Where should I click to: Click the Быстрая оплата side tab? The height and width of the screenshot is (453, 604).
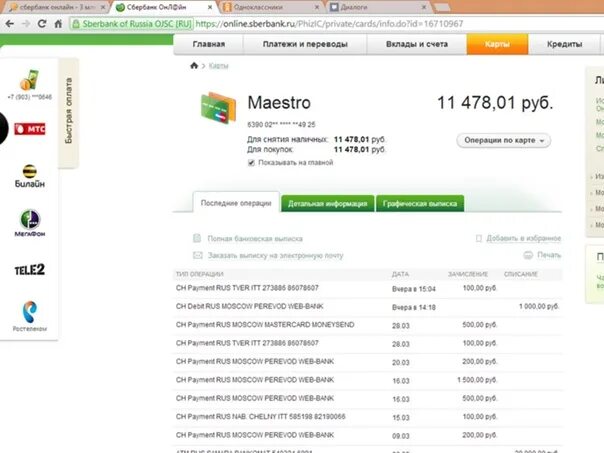(69, 112)
